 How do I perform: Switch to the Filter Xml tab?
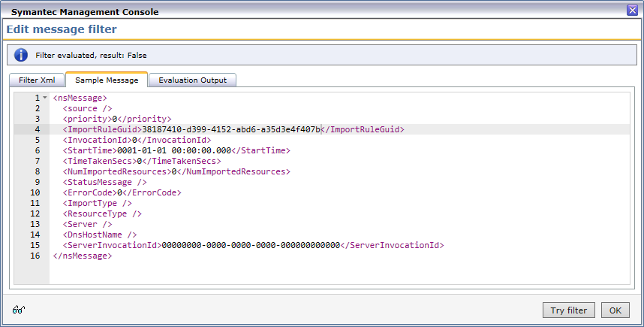click(37, 80)
